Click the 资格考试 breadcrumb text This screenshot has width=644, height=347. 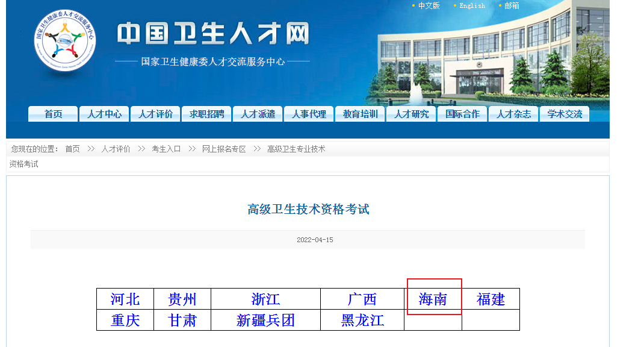[x=24, y=164]
